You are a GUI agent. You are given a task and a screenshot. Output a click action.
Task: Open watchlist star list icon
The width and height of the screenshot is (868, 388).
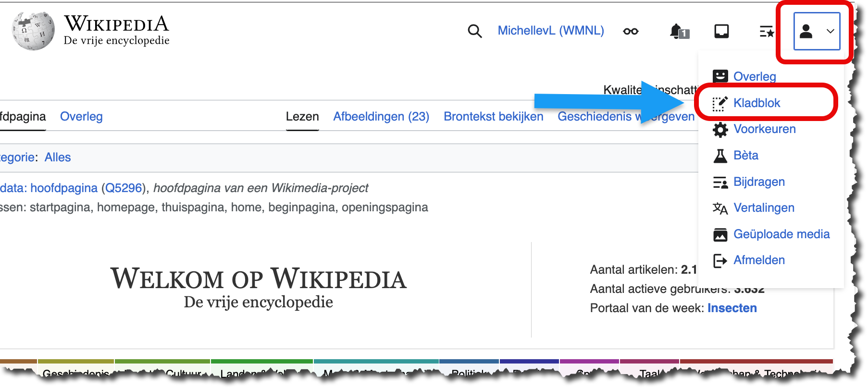[x=767, y=32]
